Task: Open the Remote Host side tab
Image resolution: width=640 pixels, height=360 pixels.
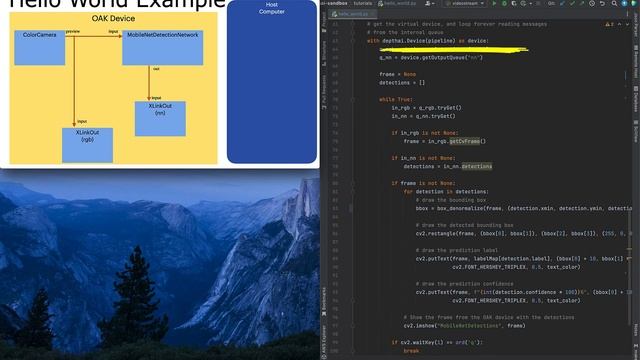Action: [636, 61]
